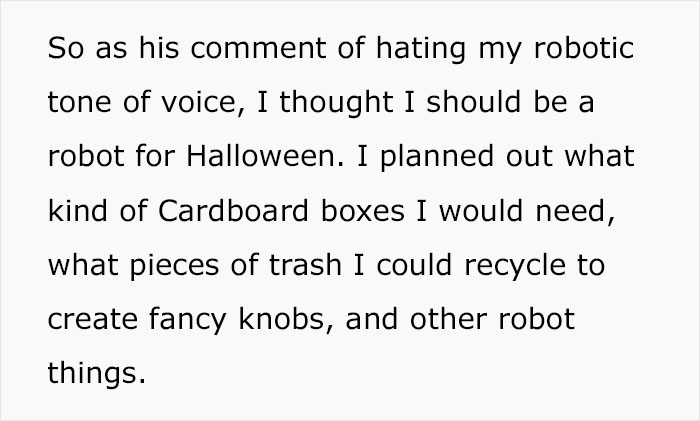
Task: Click the word 'planned' on the third line
Action: [x=437, y=158]
